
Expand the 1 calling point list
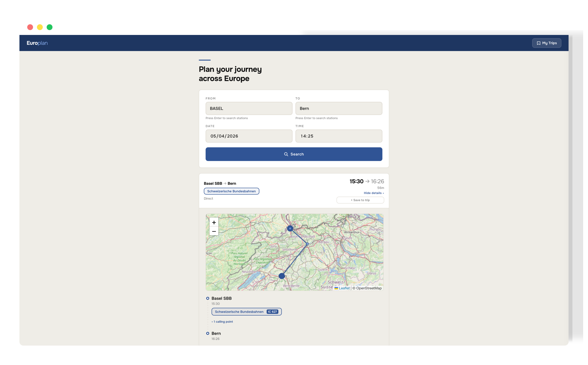(222, 322)
